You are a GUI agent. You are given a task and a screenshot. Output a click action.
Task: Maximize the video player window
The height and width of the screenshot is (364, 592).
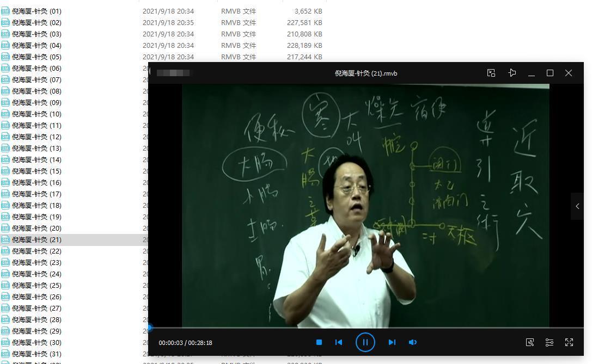click(x=550, y=73)
